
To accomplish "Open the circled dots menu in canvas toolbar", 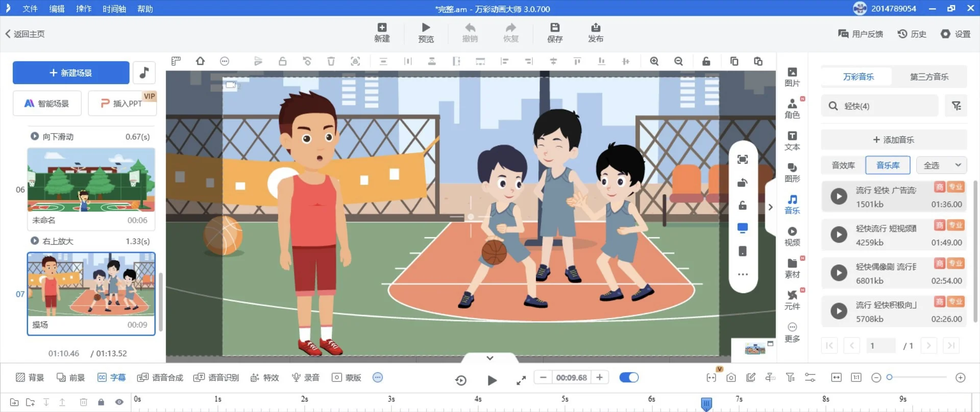I will pyautogui.click(x=225, y=61).
